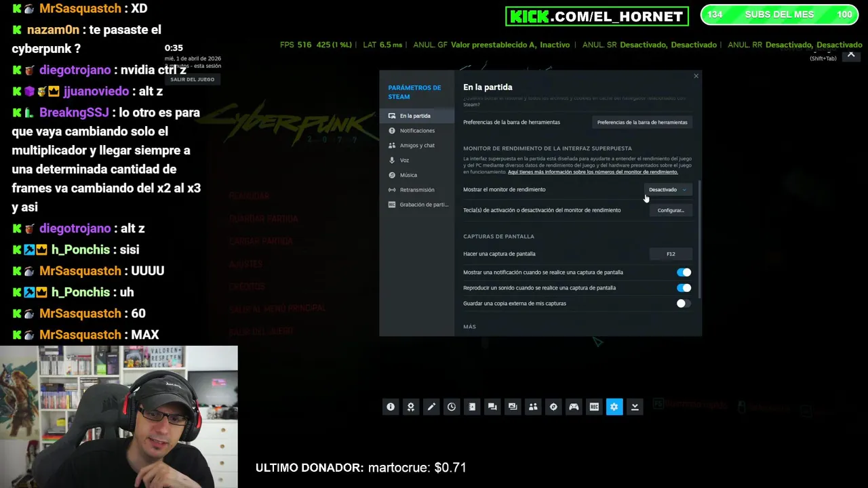Open the REC game recording icon

[x=594, y=407]
